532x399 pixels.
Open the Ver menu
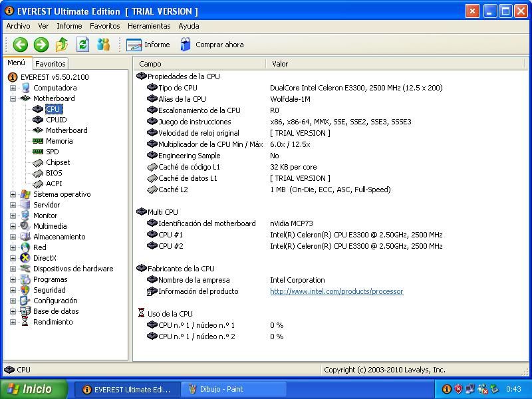click(43, 26)
